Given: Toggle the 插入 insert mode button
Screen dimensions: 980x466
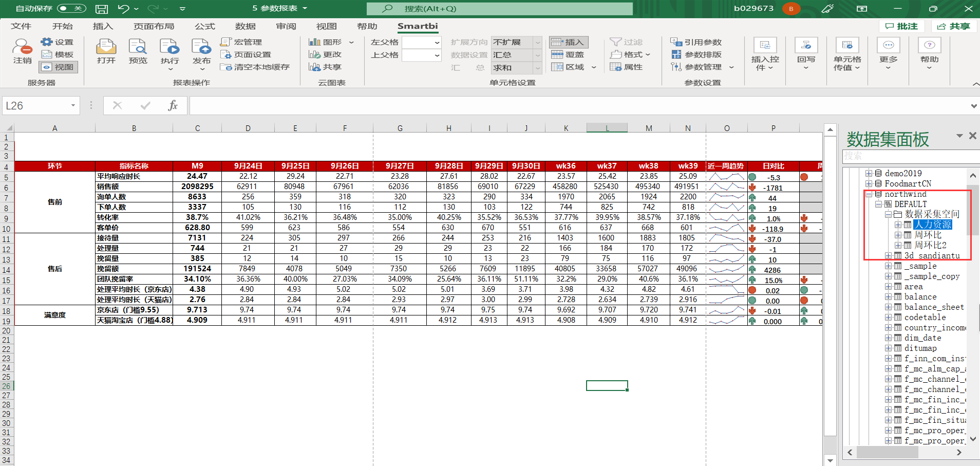Looking at the screenshot, I should pos(569,42).
